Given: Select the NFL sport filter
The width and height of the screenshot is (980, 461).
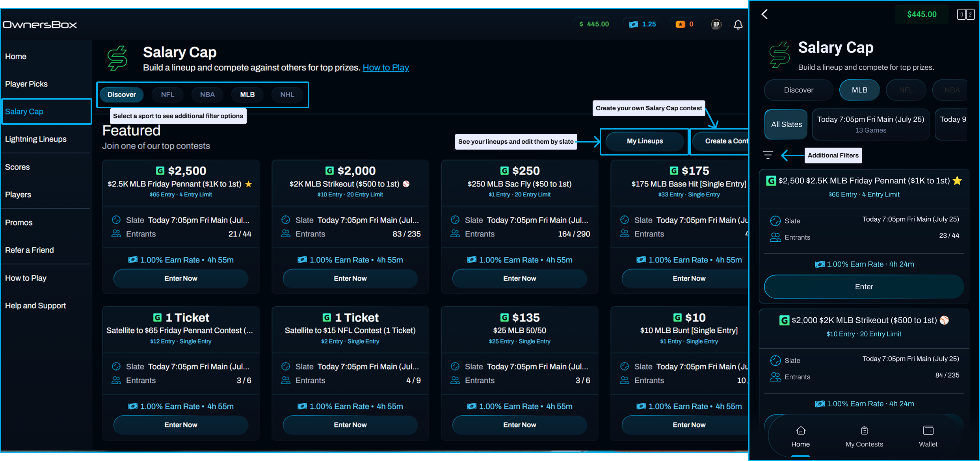Looking at the screenshot, I should [167, 94].
